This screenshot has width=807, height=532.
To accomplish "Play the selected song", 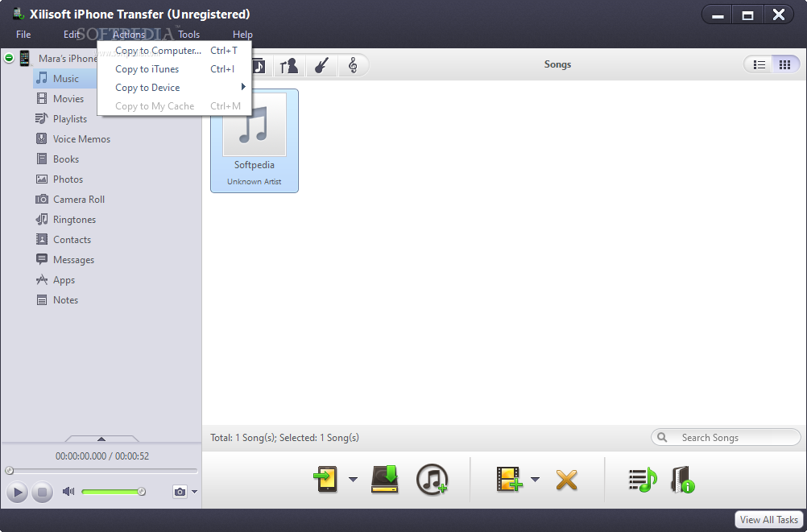I will point(17,493).
